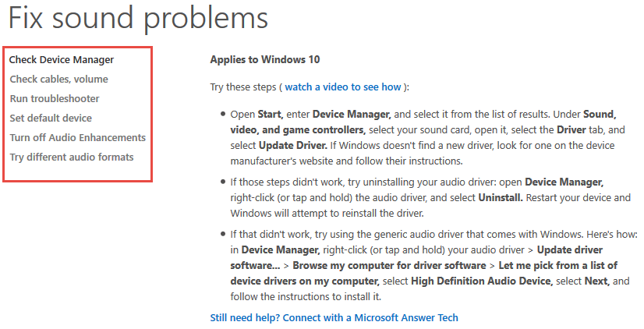Open the Set default device section
Screen dimensions: 644x329
point(51,119)
